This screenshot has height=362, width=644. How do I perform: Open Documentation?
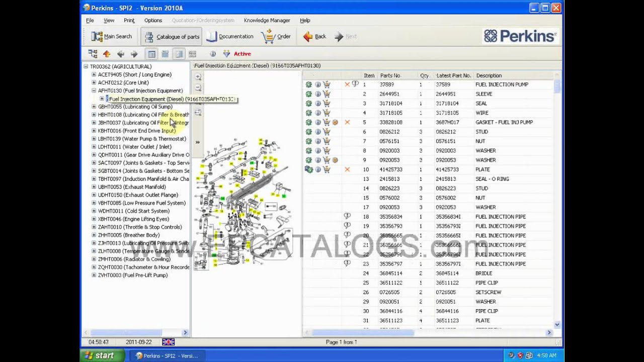click(x=230, y=37)
